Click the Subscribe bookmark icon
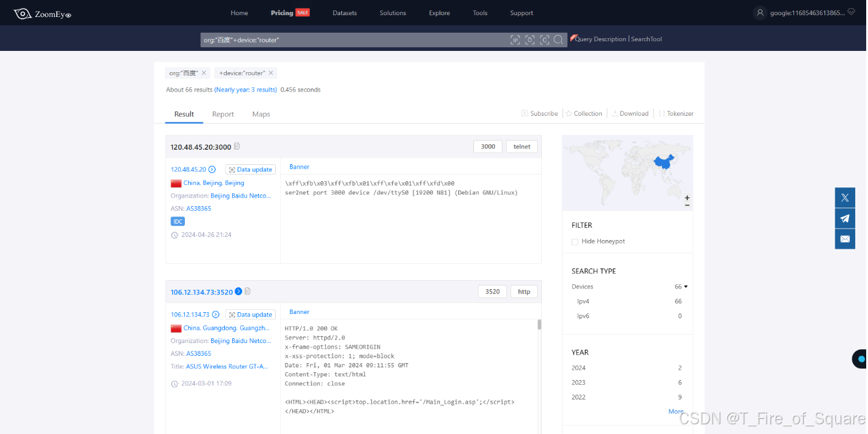The width and height of the screenshot is (868, 434). tap(524, 113)
